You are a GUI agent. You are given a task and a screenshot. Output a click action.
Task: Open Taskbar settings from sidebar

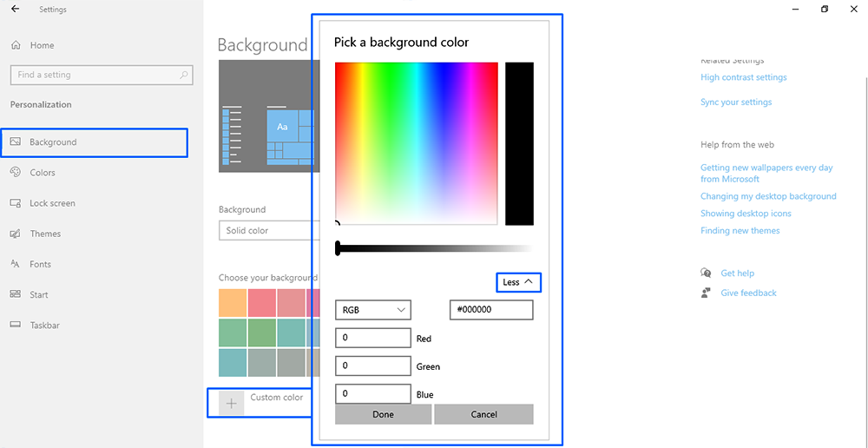coord(44,325)
